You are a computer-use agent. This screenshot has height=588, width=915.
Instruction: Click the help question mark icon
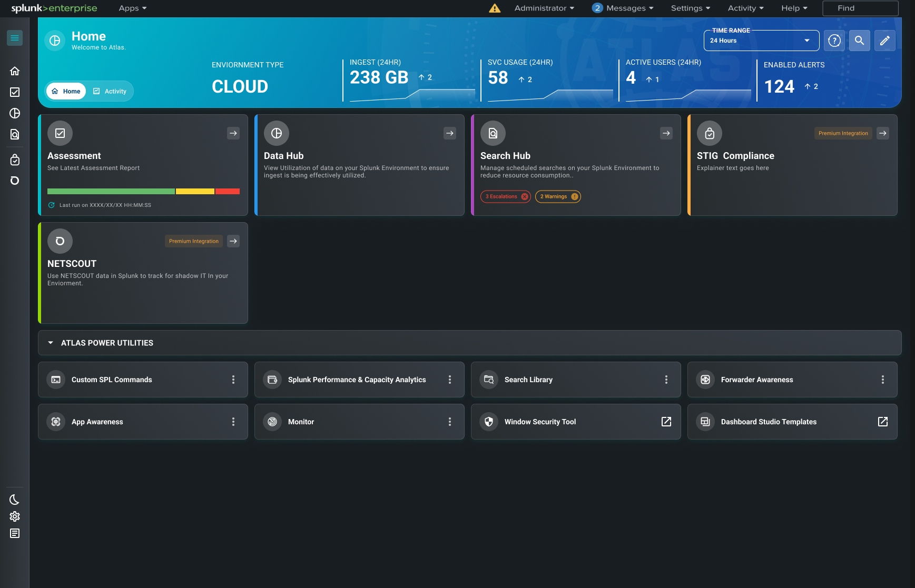click(x=834, y=41)
